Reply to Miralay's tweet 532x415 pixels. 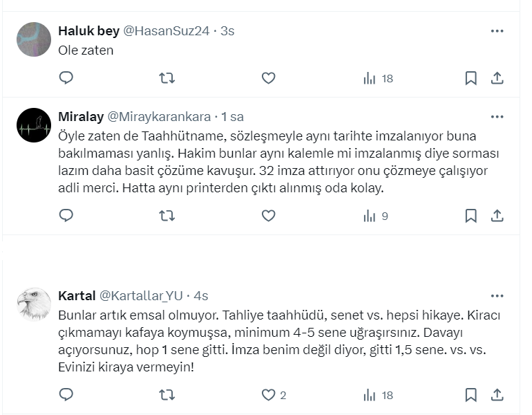coord(66,216)
